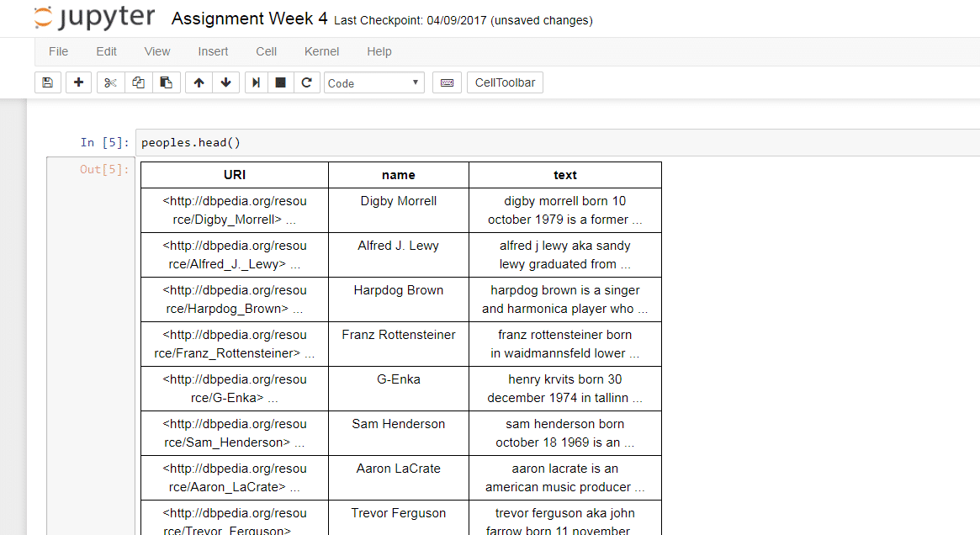The image size is (980, 535).
Task: Click the Digby Morrell name cell
Action: [x=399, y=210]
